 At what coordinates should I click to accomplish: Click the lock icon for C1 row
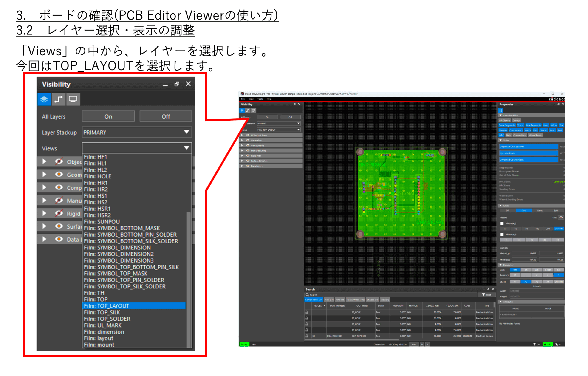click(x=307, y=336)
